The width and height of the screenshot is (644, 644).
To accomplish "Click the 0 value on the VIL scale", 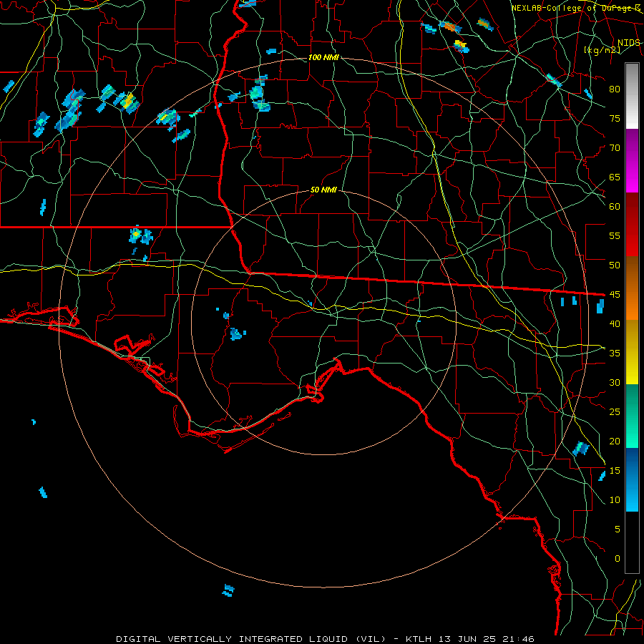I will (618, 559).
